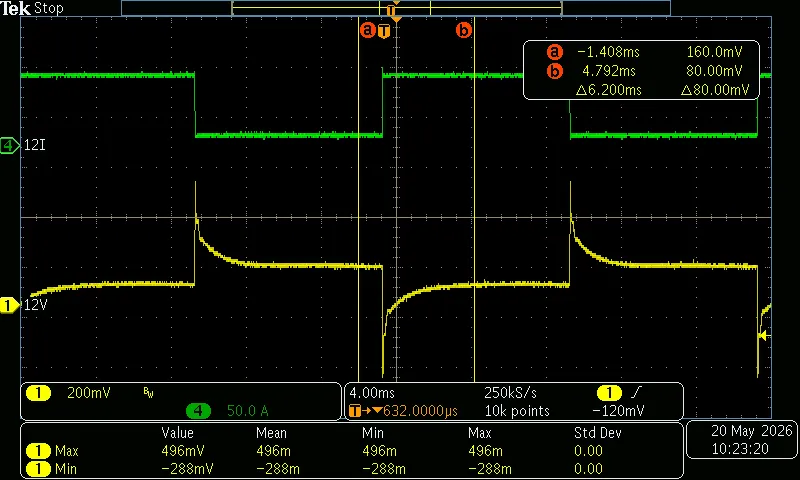Viewport: 800px width, 480px height.
Task: Click the 250kS/s sample rate
Action: pyautogui.click(x=510, y=393)
